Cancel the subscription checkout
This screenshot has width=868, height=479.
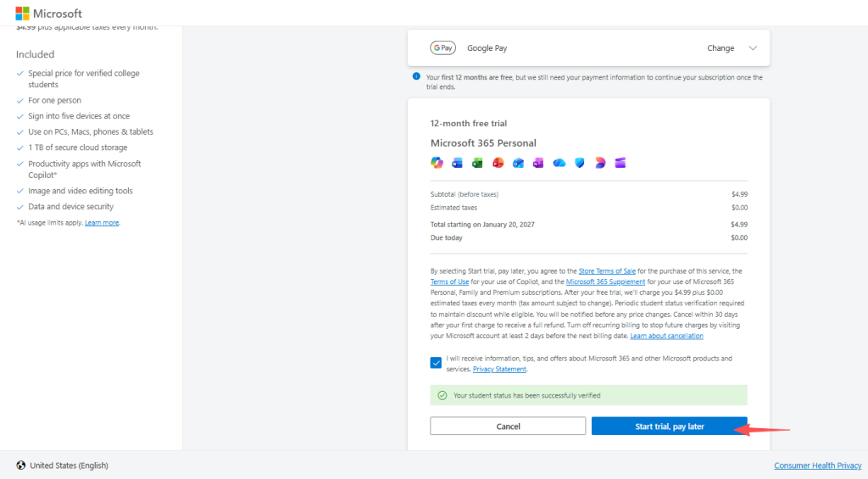coord(508,426)
